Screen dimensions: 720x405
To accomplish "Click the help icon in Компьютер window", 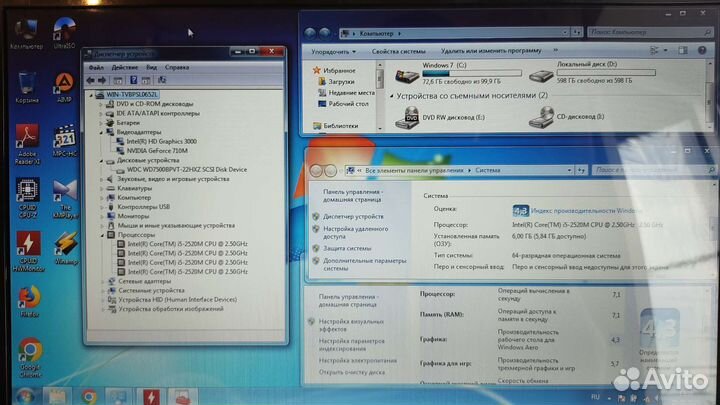I will click(x=702, y=51).
